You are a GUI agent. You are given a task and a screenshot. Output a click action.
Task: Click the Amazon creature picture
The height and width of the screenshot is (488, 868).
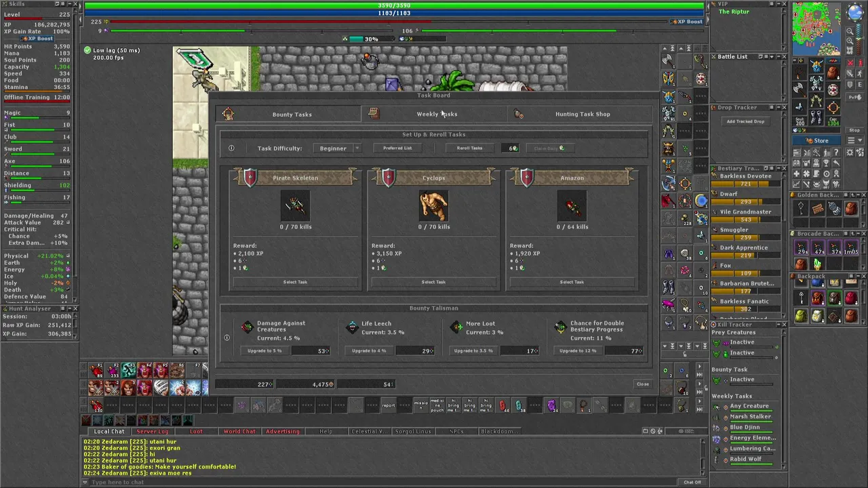coord(572,206)
